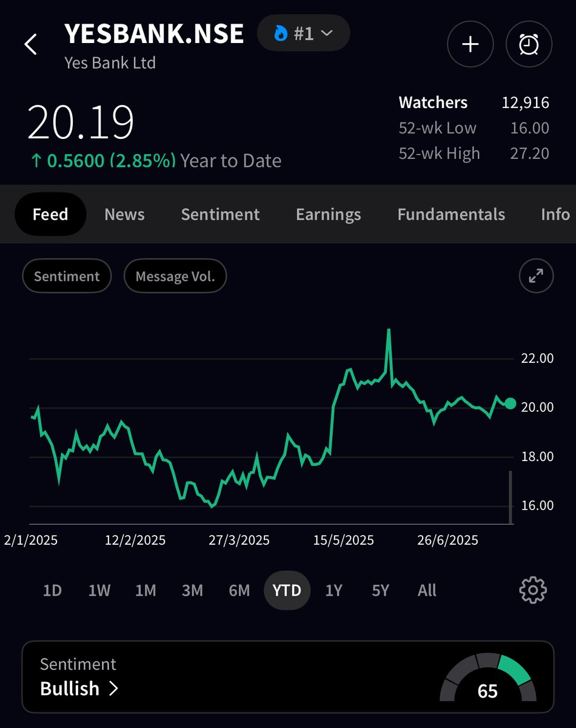Toggle the Sentiment chart overlay
Viewport: 576px width, 728px height.
coord(67,277)
